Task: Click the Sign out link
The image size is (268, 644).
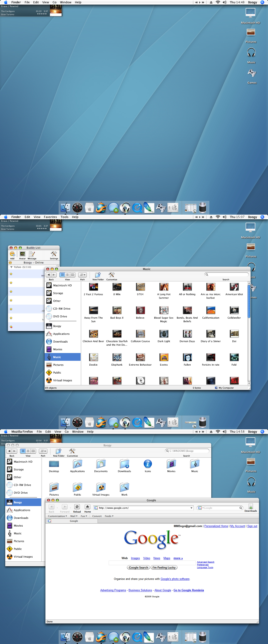Action: point(252,526)
